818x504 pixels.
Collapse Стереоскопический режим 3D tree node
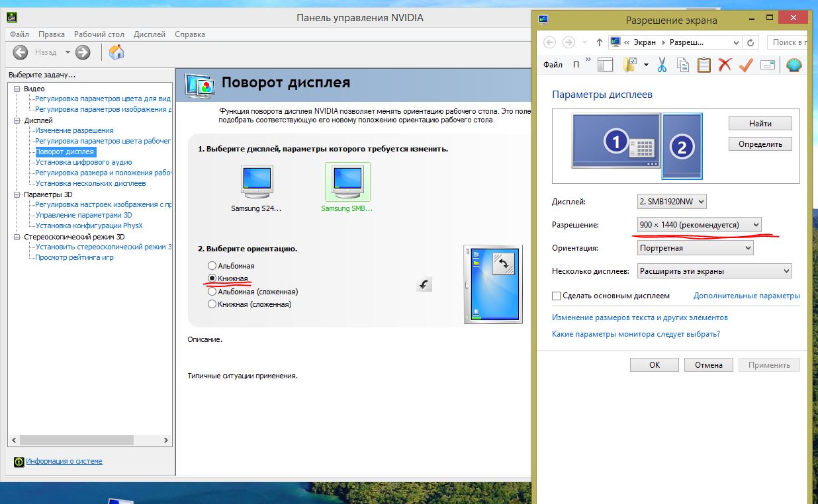(x=17, y=237)
